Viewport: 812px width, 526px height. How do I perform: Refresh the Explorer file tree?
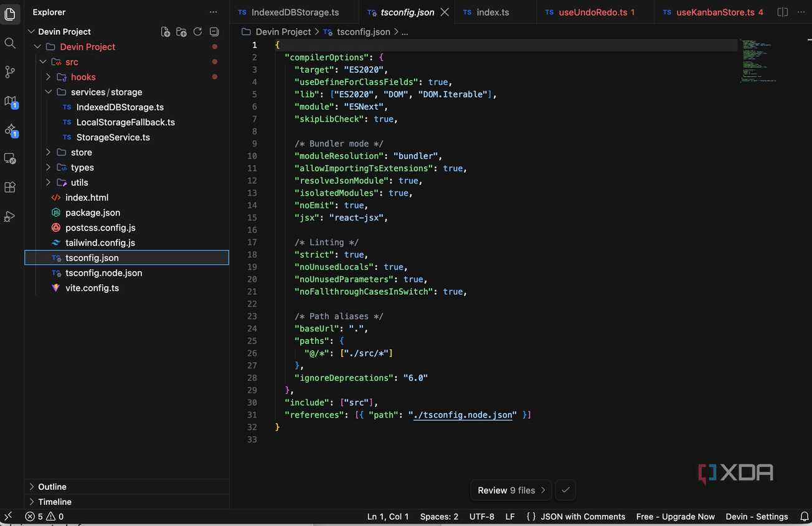click(198, 32)
